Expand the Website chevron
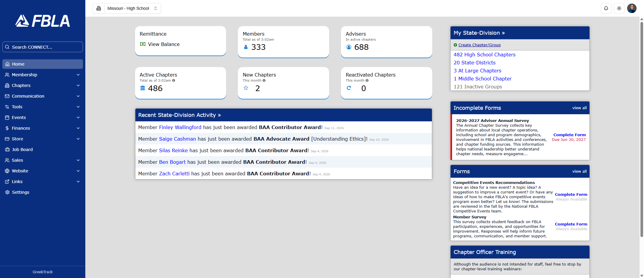Image resolution: width=644 pixels, height=278 pixels. point(78,171)
